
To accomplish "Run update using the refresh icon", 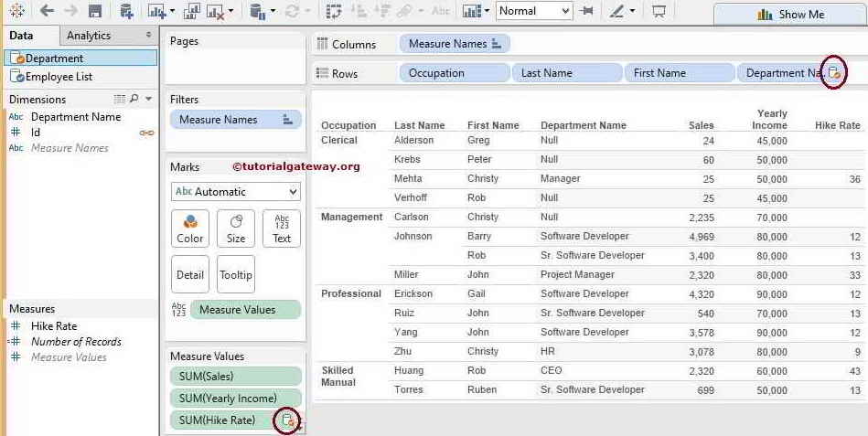I will (292, 11).
